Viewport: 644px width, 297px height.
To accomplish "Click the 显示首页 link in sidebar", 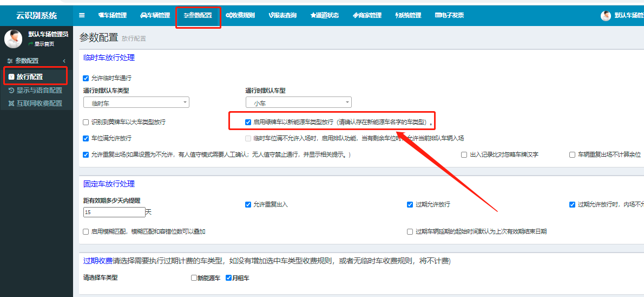I will 42,44.
